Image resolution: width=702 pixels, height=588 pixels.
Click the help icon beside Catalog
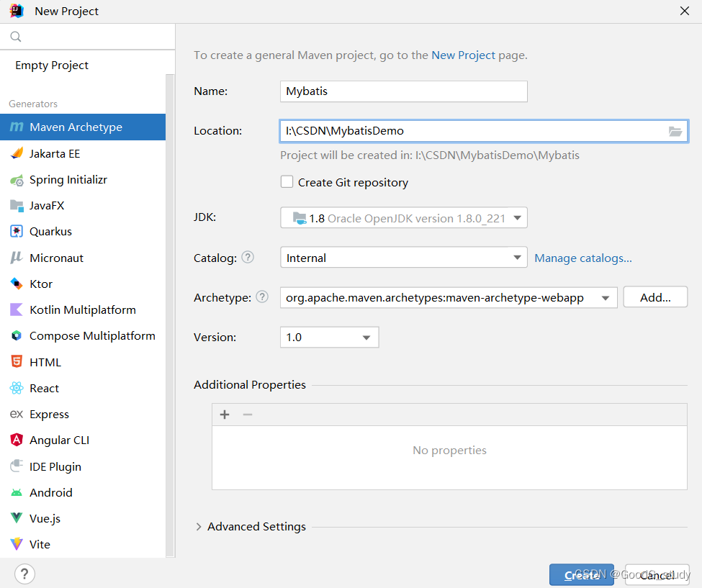[x=248, y=257]
